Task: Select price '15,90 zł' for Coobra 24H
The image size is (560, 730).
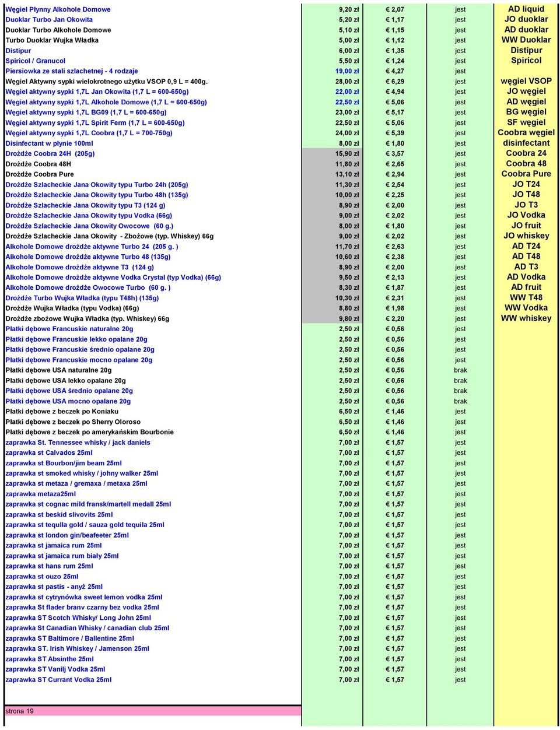Action: pyautogui.click(x=347, y=154)
